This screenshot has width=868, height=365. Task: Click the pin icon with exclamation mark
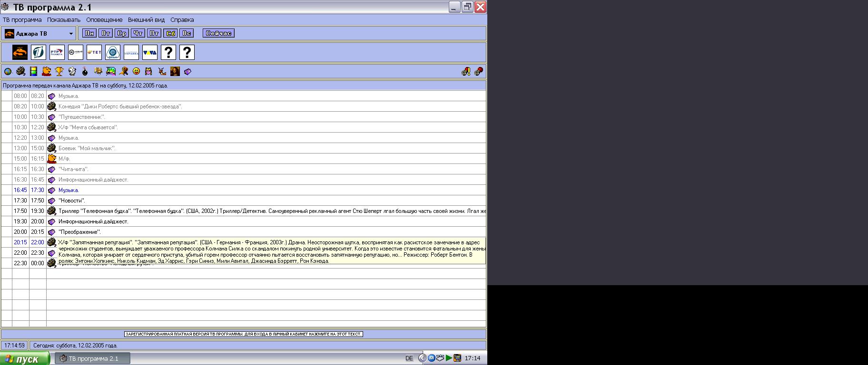tap(466, 71)
